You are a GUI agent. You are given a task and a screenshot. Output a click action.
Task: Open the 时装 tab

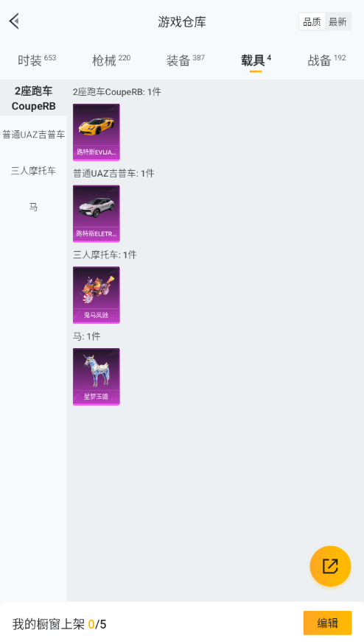(x=37, y=61)
